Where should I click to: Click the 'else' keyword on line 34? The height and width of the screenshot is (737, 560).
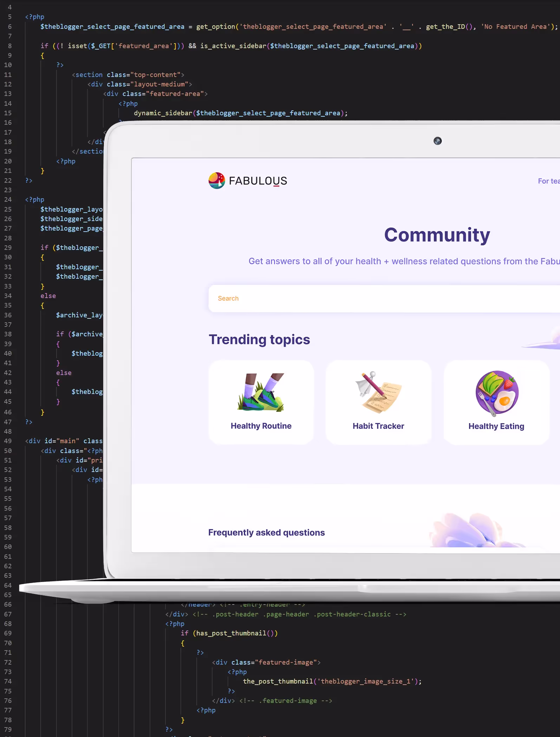pyautogui.click(x=48, y=296)
